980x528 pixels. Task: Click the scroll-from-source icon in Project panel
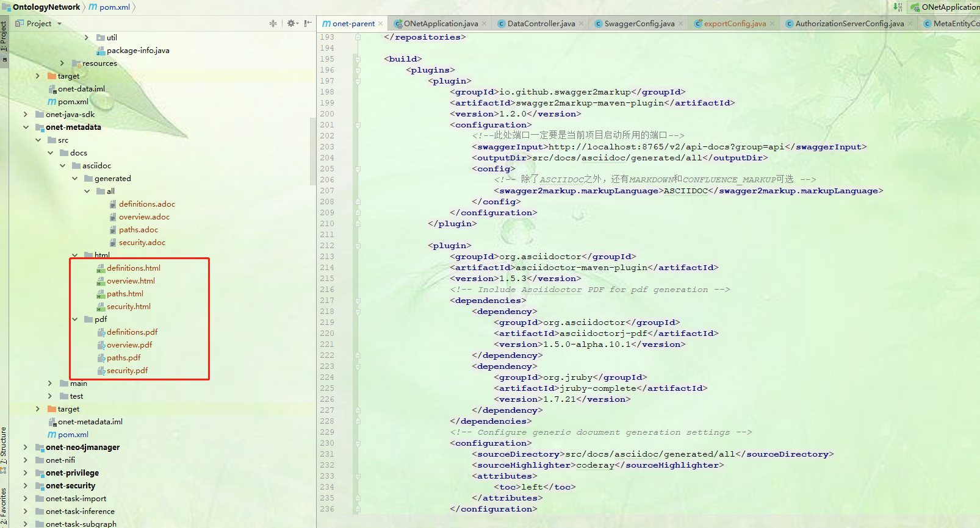(273, 23)
